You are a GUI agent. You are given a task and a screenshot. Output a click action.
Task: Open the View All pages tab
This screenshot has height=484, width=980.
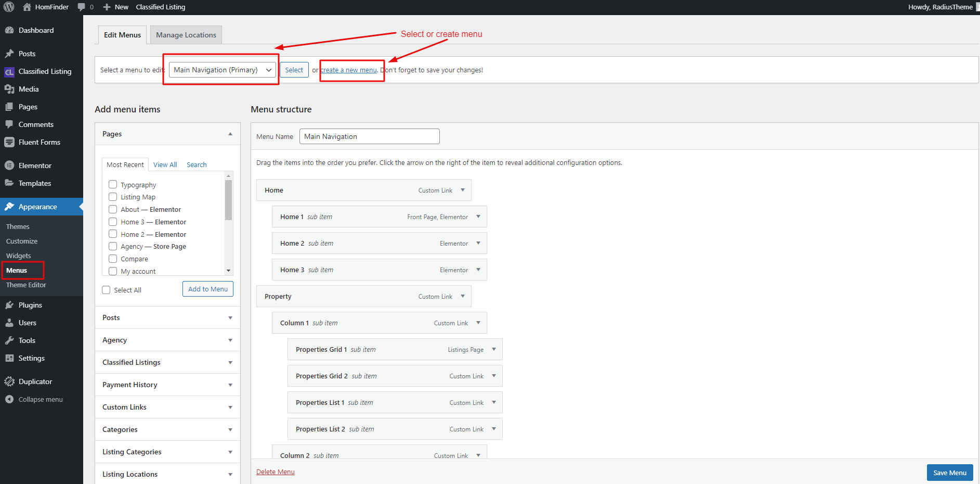pos(165,164)
